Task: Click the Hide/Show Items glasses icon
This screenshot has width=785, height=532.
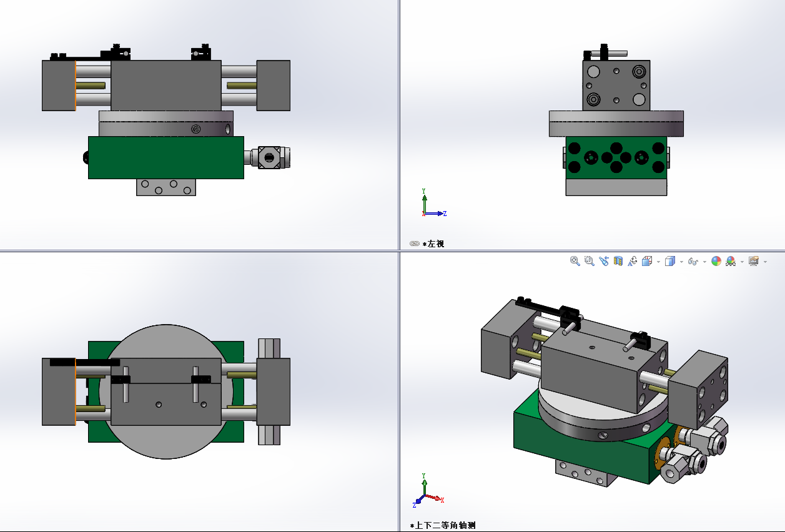Action: pyautogui.click(x=693, y=262)
